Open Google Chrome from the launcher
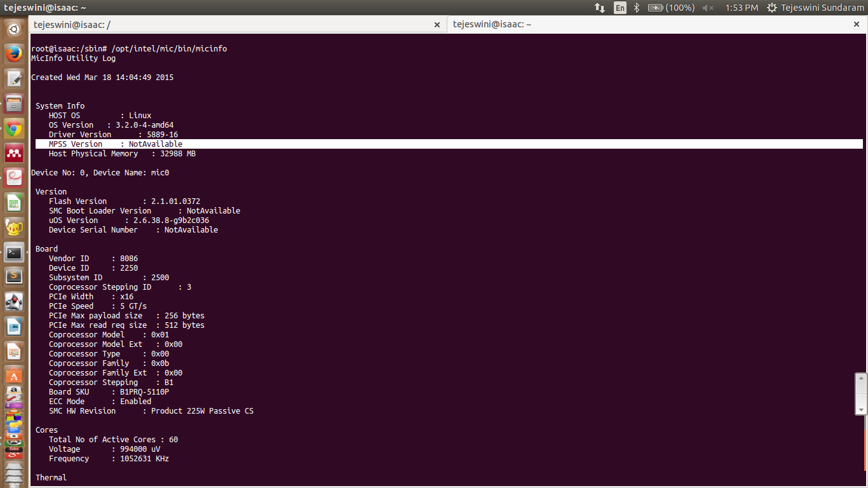The image size is (868, 488). (x=14, y=129)
